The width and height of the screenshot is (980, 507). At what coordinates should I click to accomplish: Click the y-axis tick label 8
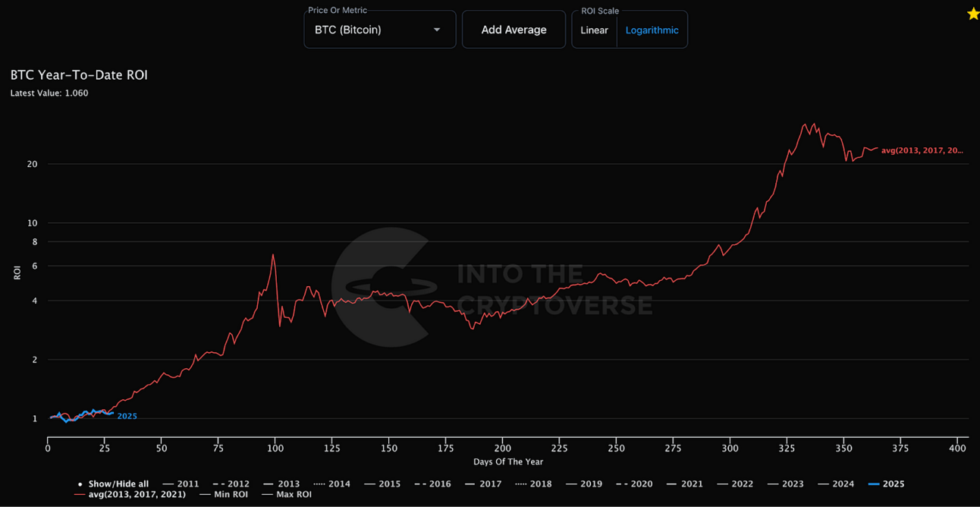coord(35,242)
